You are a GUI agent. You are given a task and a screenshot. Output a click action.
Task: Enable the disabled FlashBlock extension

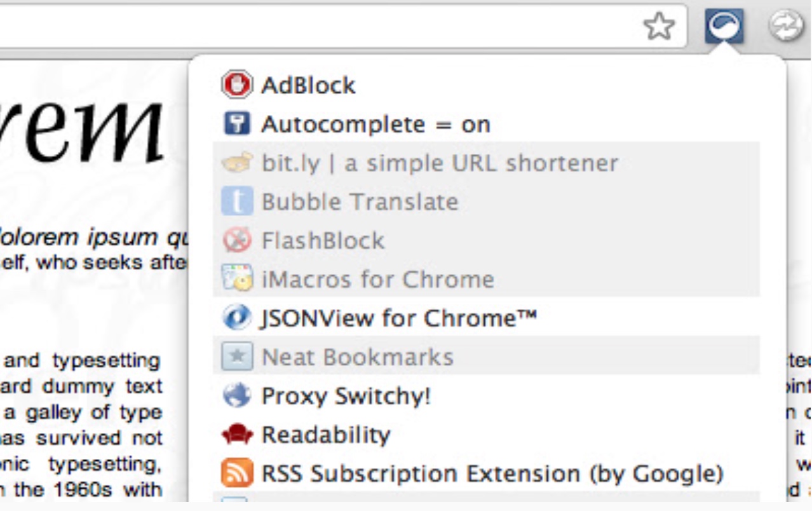[486, 240]
